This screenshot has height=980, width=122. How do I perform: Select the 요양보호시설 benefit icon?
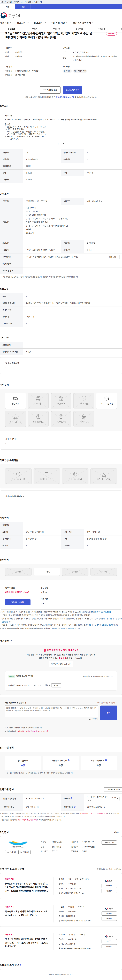(61, 419)
